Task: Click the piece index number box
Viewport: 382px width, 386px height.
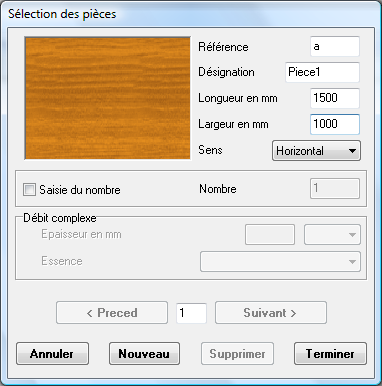Action: tap(191, 313)
